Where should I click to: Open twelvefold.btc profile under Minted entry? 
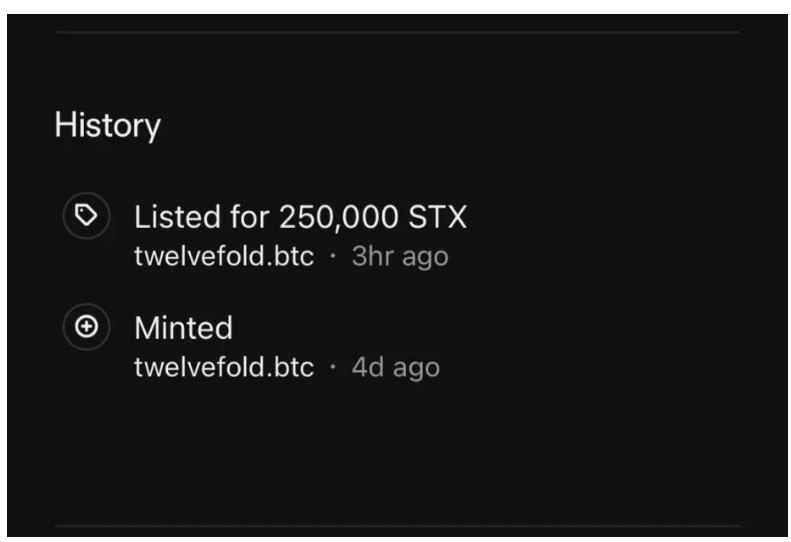click(224, 367)
